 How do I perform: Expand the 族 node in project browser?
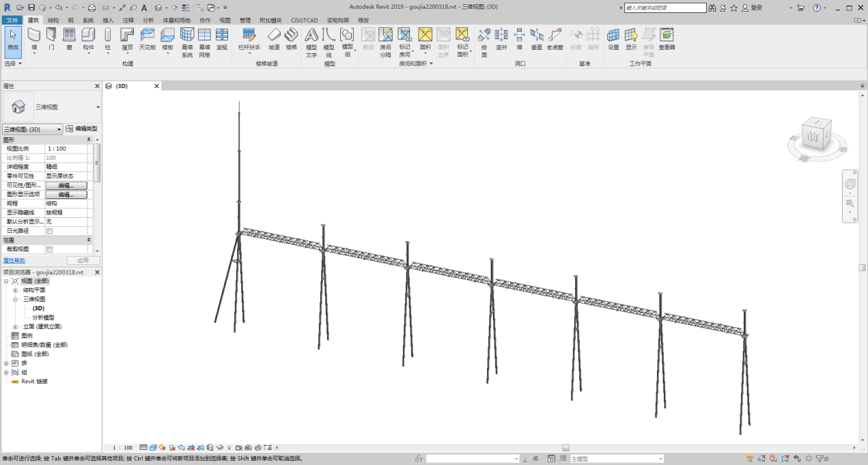(6, 363)
